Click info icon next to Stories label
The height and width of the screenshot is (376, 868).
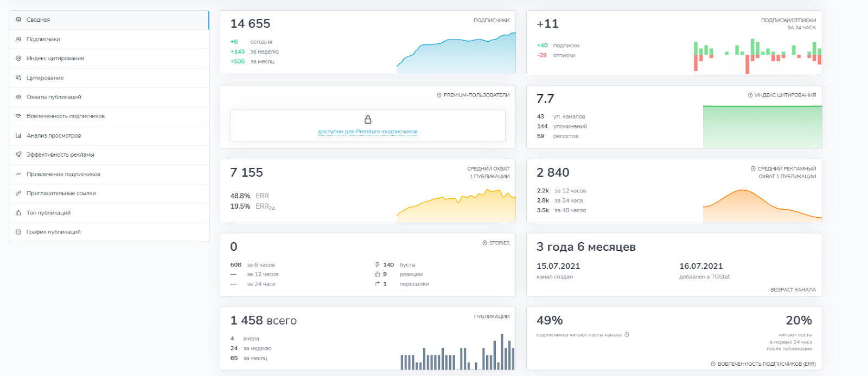point(484,243)
